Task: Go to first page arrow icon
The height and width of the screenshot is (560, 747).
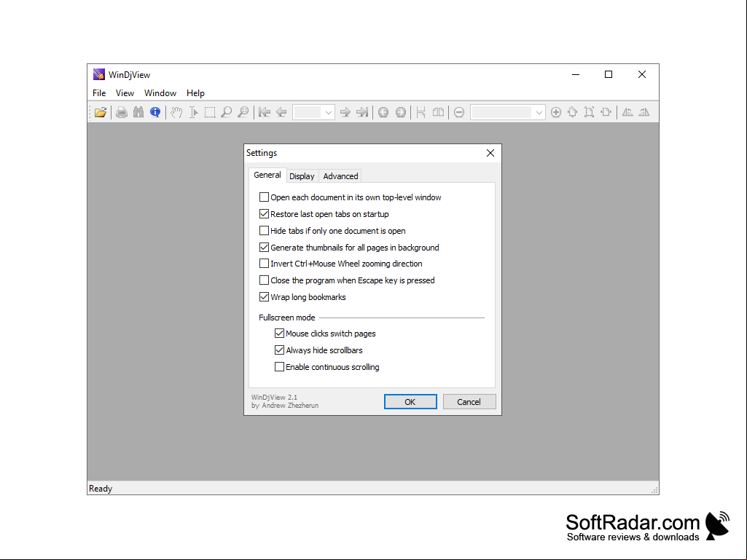Action: coord(265,112)
